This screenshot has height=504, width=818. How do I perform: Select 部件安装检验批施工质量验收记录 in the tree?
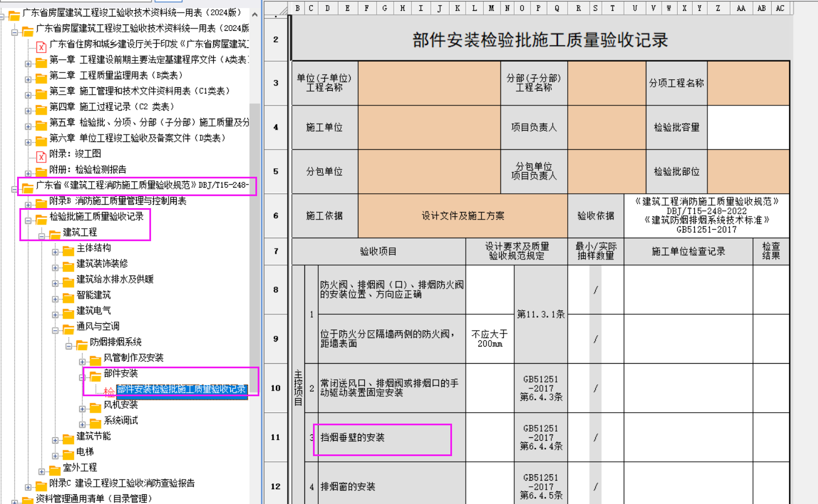[181, 389]
